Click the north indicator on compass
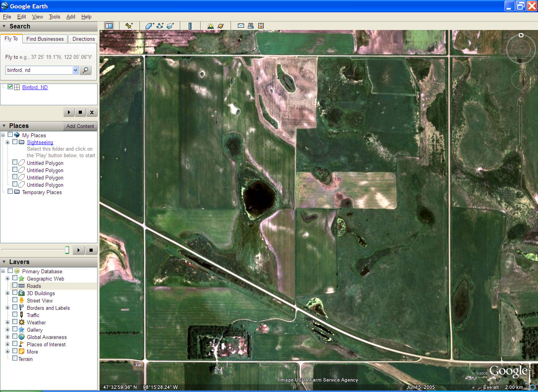 [x=521, y=35]
